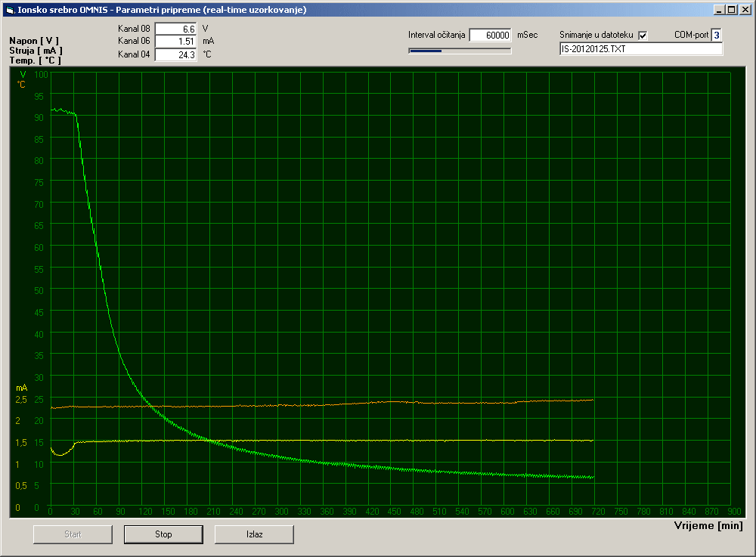Minimize the Ionsko srebro OMNIS window
Screen dimensions: 756x557
[x=720, y=10]
